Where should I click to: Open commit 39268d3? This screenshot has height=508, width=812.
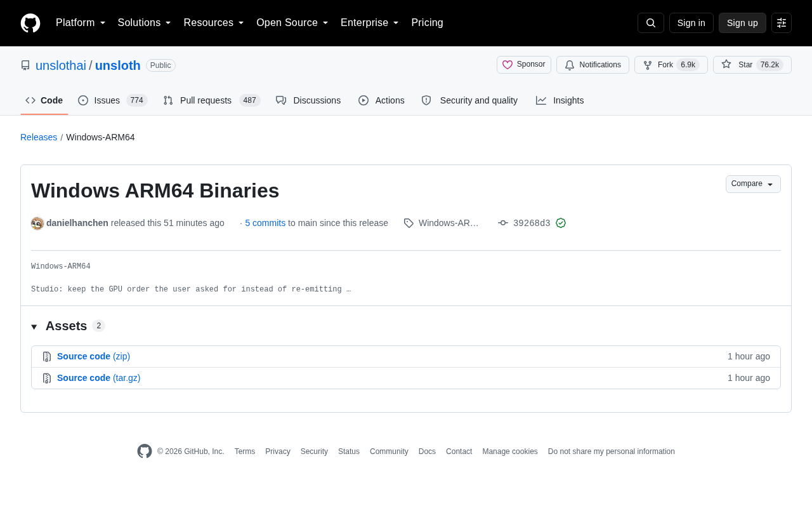pyautogui.click(x=532, y=224)
